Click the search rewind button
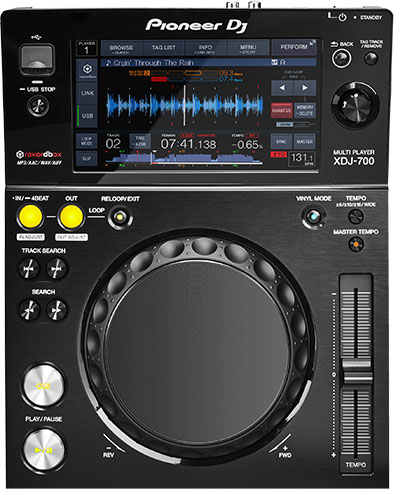 coord(29,310)
